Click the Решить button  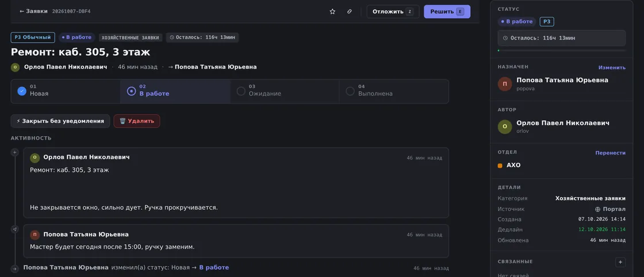(x=447, y=11)
